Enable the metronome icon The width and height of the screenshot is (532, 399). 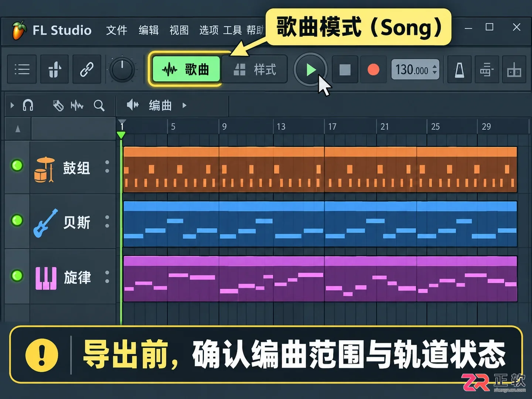459,69
